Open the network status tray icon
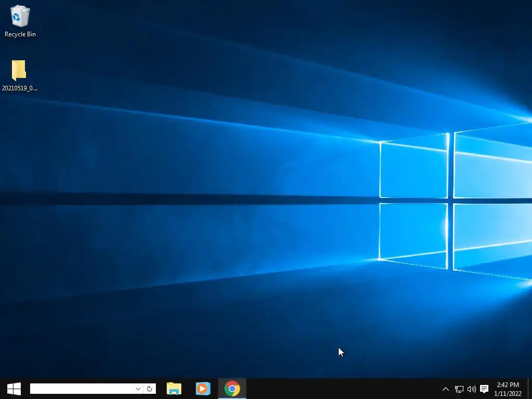The image size is (532, 399). (459, 389)
